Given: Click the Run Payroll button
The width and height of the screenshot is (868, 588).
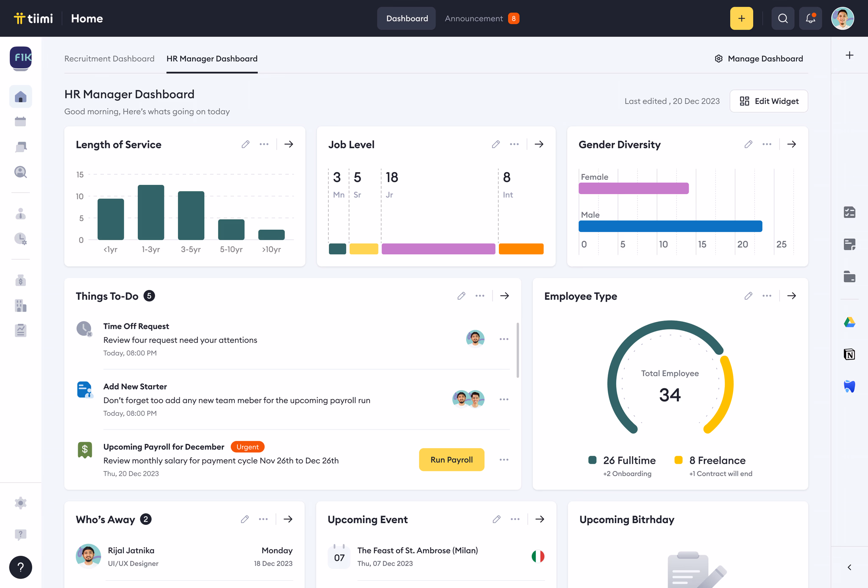Looking at the screenshot, I should coord(451,460).
